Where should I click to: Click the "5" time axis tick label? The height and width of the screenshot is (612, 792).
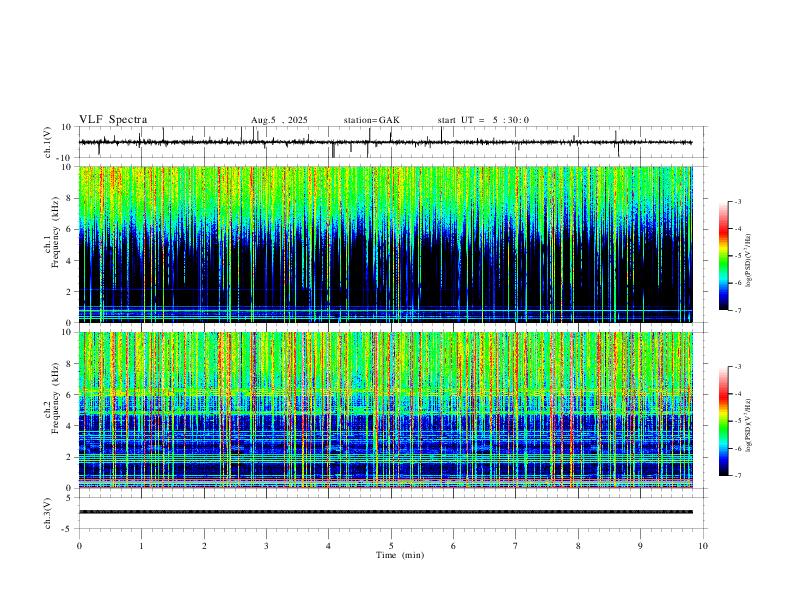coord(391,546)
